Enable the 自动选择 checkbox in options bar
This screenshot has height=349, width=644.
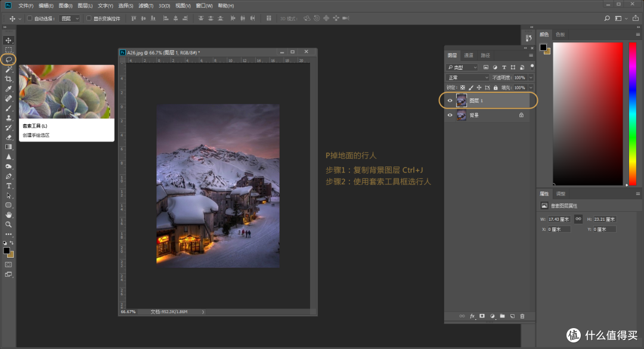[x=29, y=18]
